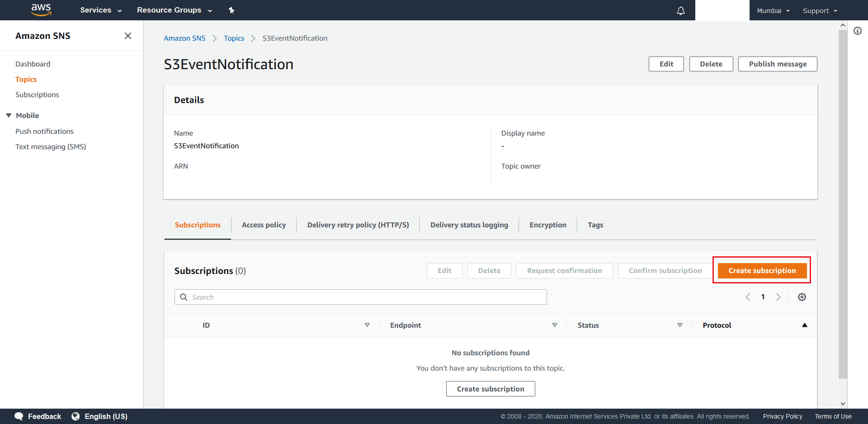
Task: Open Dashboard in the sidebar
Action: 33,64
